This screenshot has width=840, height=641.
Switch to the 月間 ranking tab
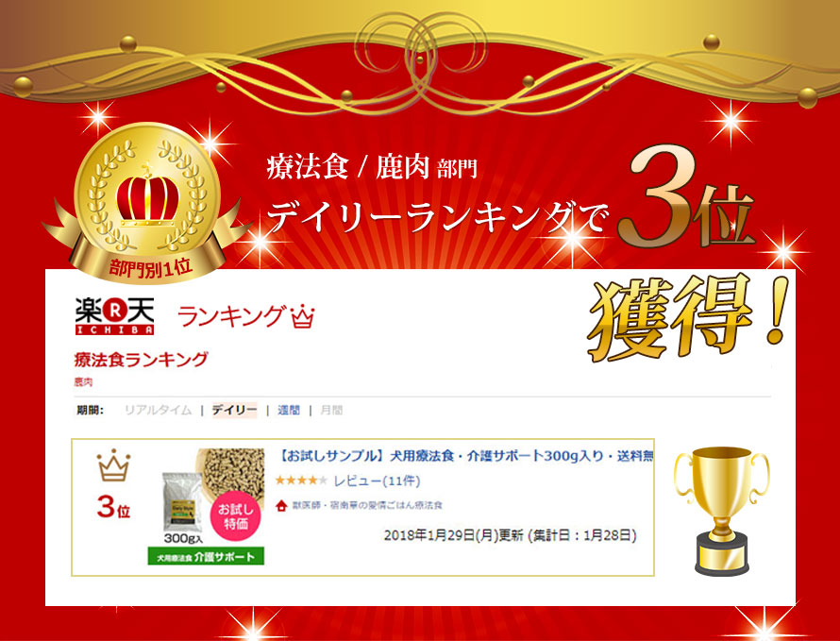point(331,411)
